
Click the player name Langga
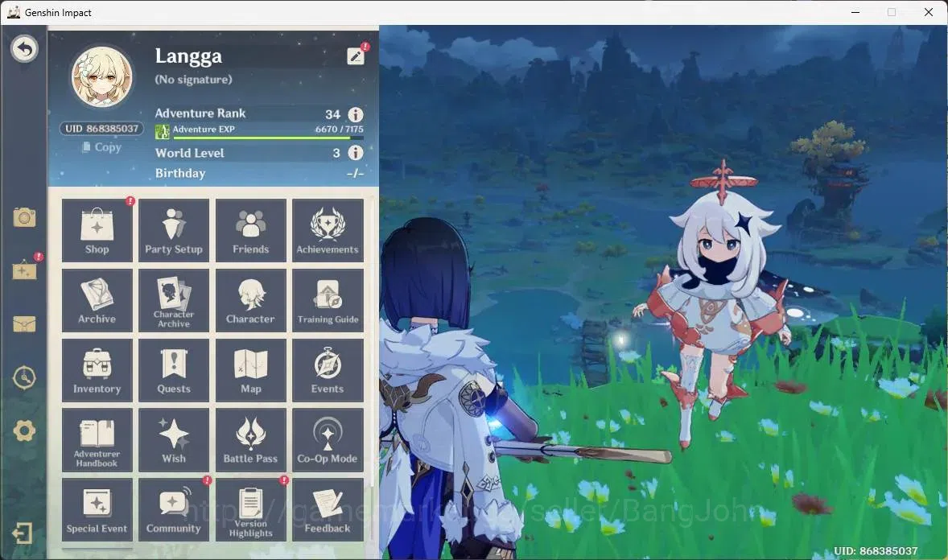point(188,56)
